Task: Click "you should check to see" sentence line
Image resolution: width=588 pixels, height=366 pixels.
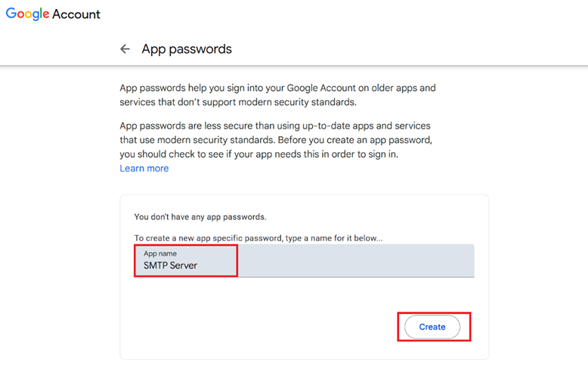Action: click(174, 154)
